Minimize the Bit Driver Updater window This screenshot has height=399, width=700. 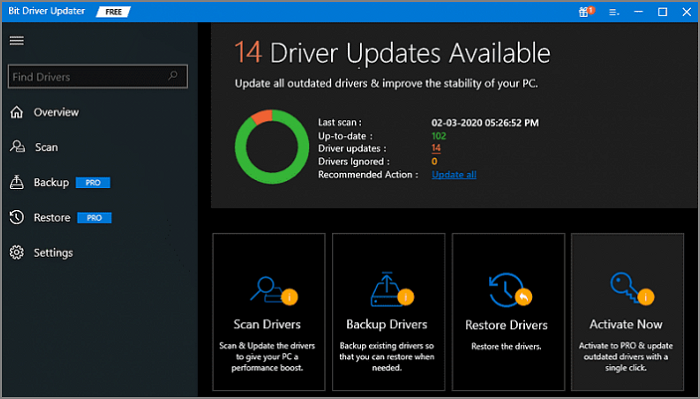pyautogui.click(x=638, y=12)
